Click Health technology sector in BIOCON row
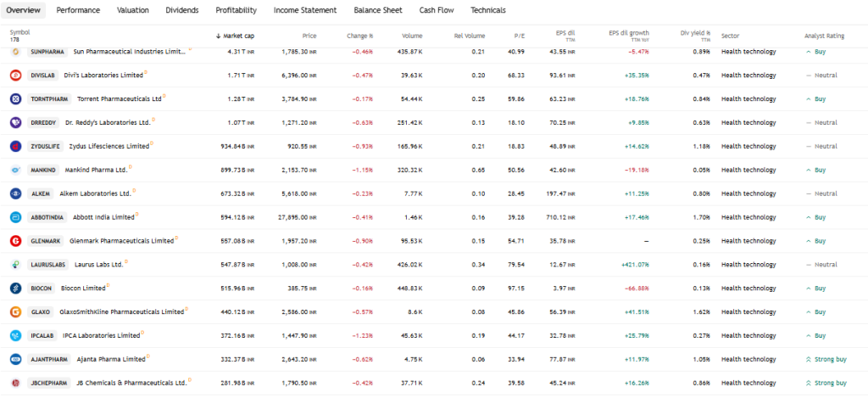 (748, 289)
